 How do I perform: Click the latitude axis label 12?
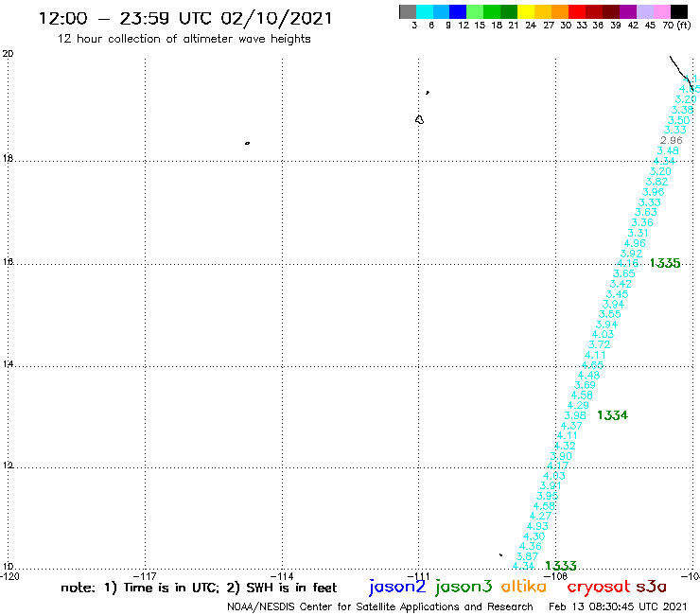8,466
